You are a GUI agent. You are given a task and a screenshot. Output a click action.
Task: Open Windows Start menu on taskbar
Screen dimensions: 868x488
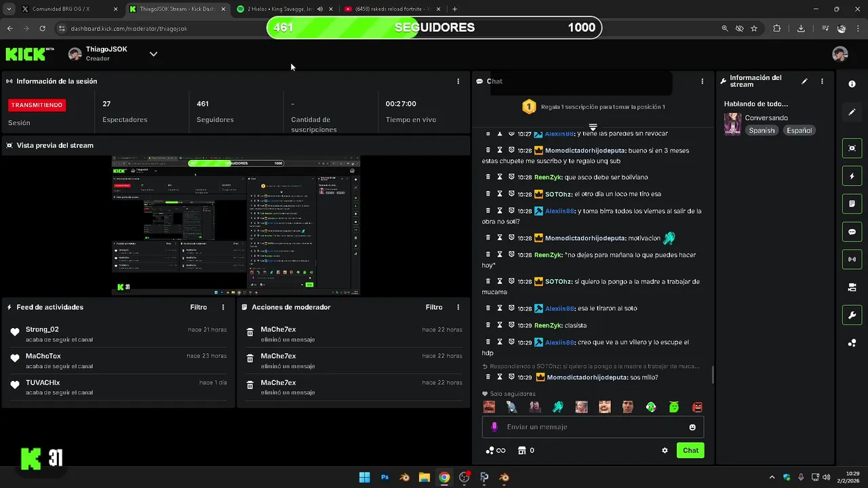364,477
